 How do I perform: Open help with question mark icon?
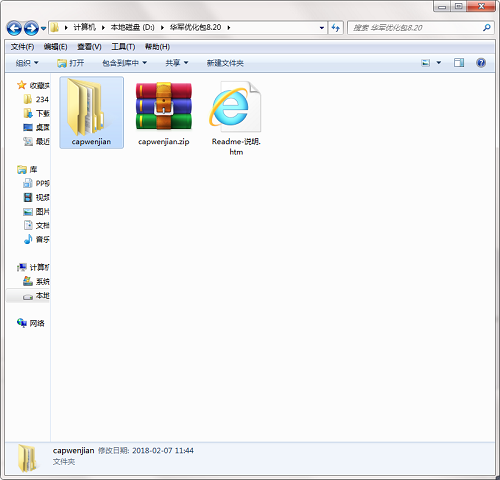click(481, 63)
